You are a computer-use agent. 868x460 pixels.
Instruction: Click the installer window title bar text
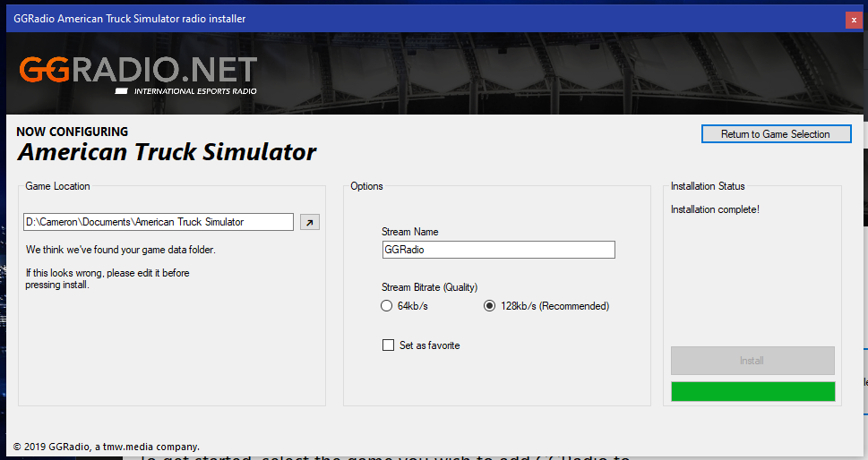click(x=130, y=19)
